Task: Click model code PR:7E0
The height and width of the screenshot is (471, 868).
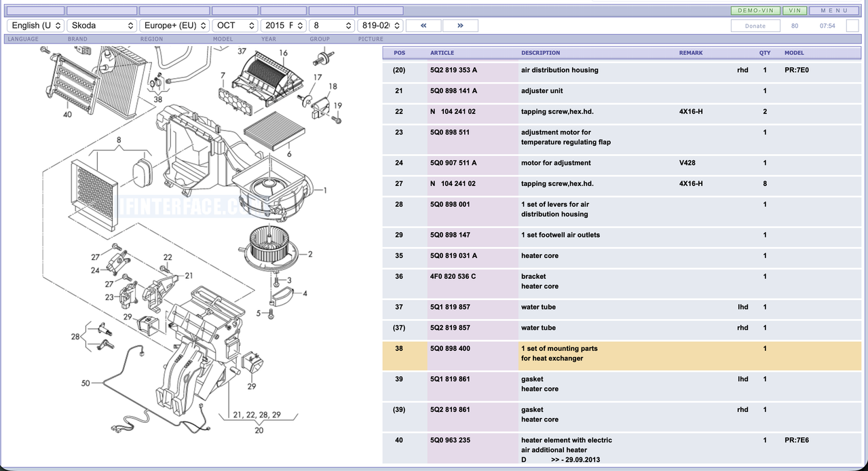Action: (x=796, y=70)
